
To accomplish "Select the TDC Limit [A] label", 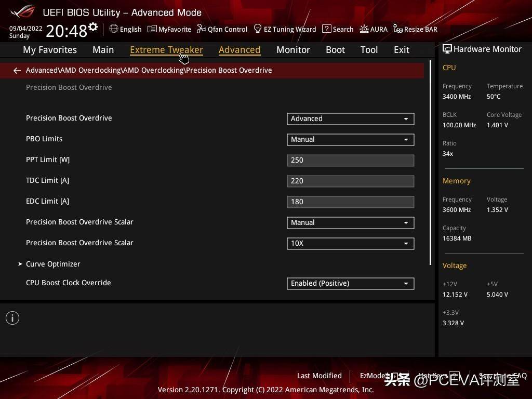I will 47,180.
